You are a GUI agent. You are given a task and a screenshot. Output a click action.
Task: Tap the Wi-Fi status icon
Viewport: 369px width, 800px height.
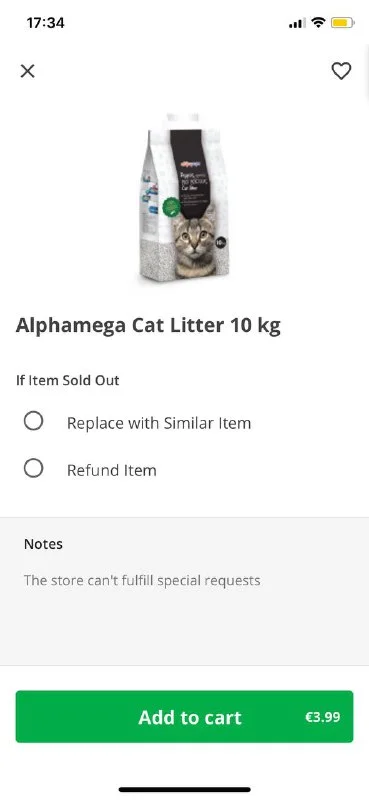point(318,22)
